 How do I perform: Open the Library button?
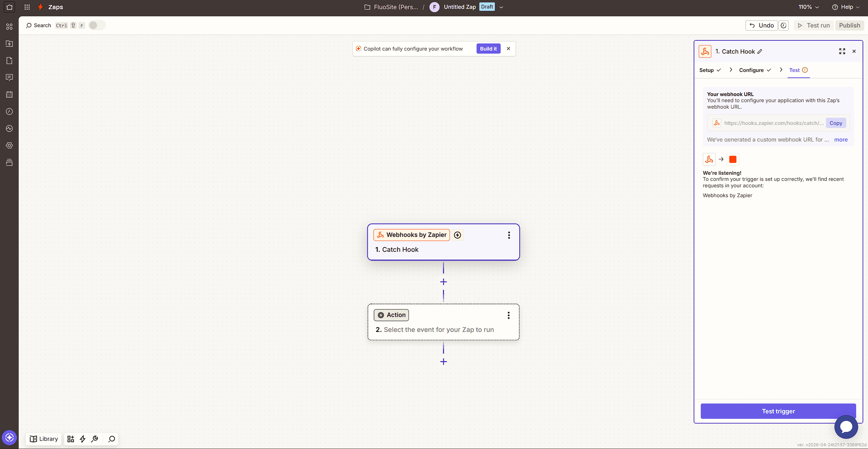(44, 439)
